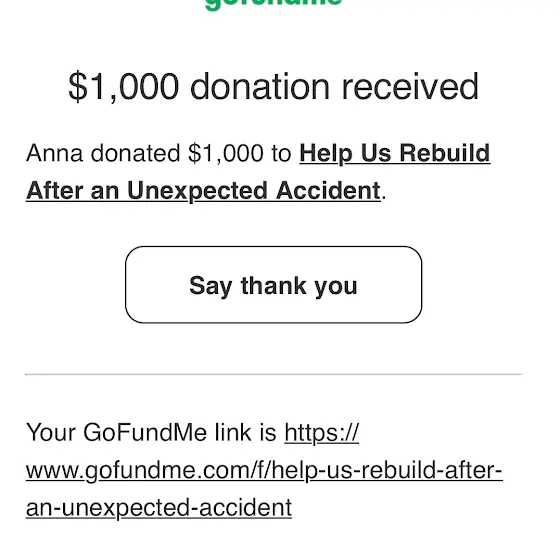Click the word donation in the heading
Screen dimensions: 560x560
pos(260,87)
